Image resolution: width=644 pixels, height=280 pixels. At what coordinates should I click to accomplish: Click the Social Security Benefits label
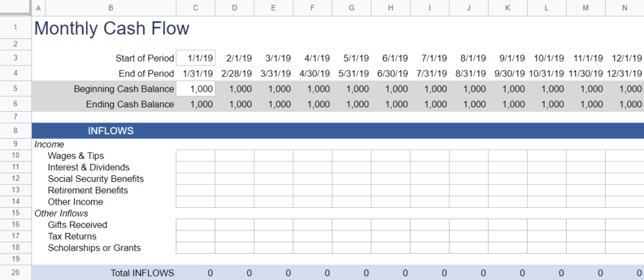click(96, 179)
